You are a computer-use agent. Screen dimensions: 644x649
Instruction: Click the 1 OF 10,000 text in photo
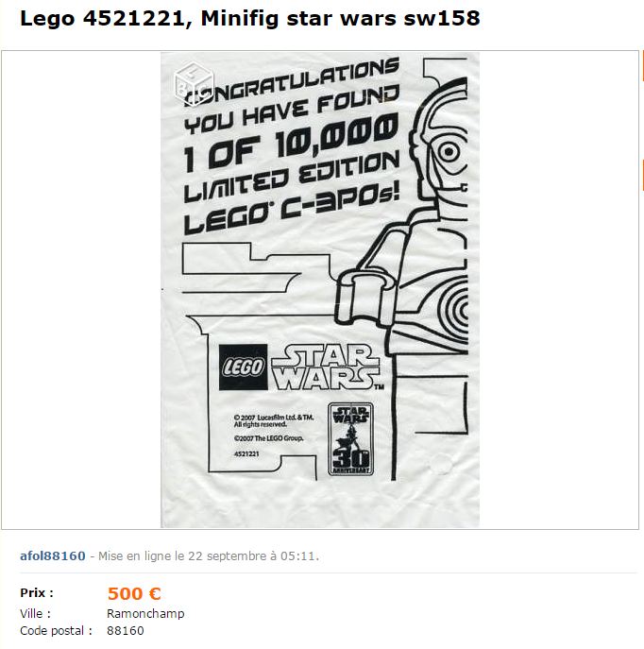click(x=291, y=144)
